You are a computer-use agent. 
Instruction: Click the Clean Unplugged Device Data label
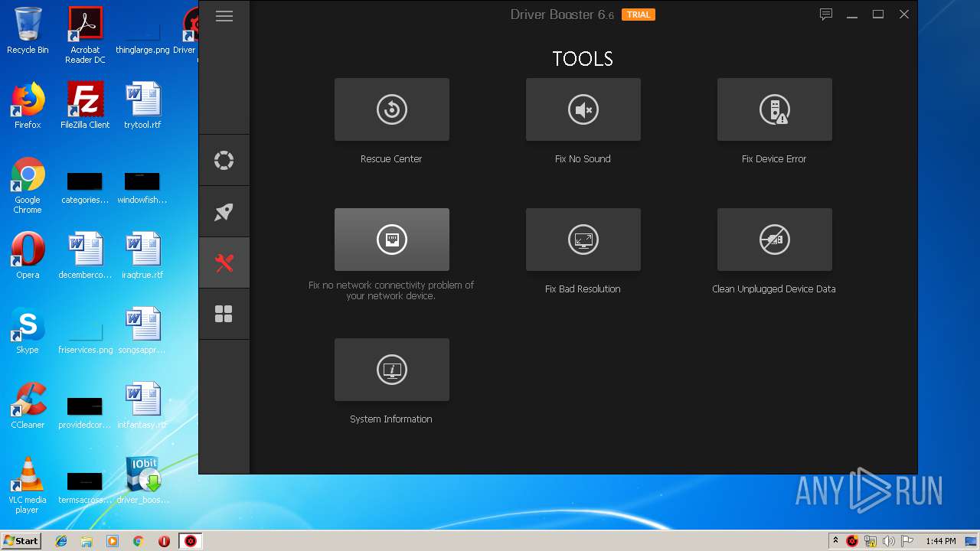point(774,289)
